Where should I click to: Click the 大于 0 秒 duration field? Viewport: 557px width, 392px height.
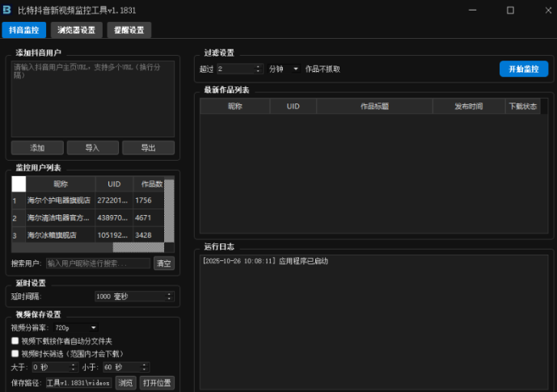(55, 367)
